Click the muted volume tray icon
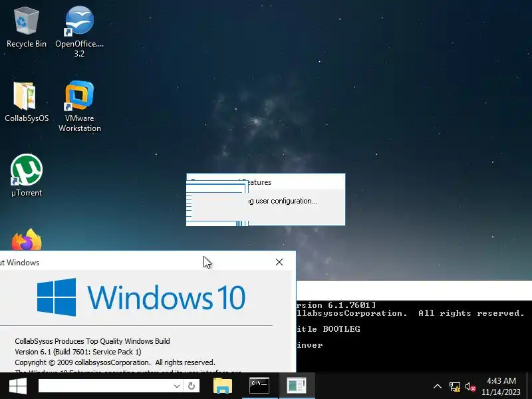Screen dimensions: 532x399 point(470,386)
